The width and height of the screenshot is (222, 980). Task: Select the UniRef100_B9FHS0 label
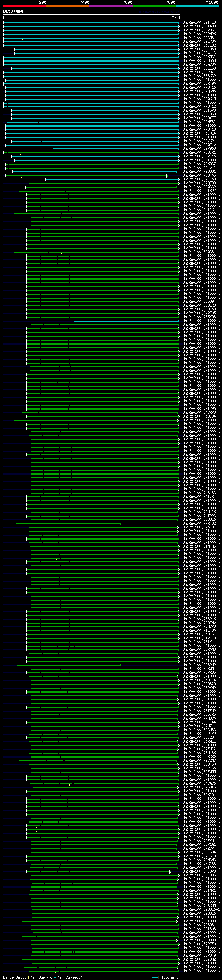[x=199, y=114]
